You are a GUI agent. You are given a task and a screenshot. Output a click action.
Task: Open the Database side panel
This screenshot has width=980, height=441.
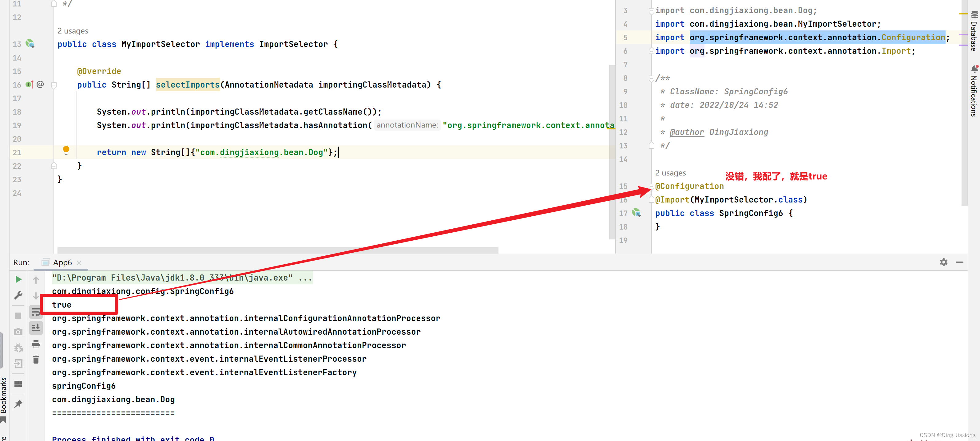click(974, 31)
